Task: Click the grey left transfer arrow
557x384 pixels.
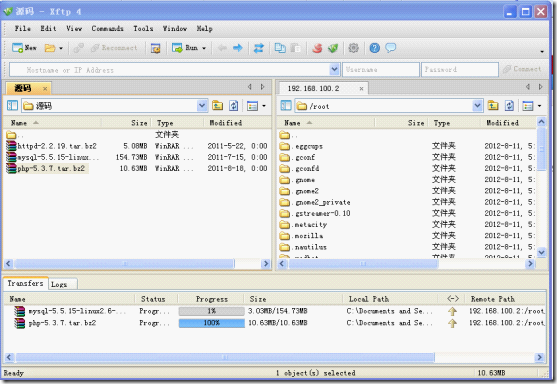Action: 222,48
